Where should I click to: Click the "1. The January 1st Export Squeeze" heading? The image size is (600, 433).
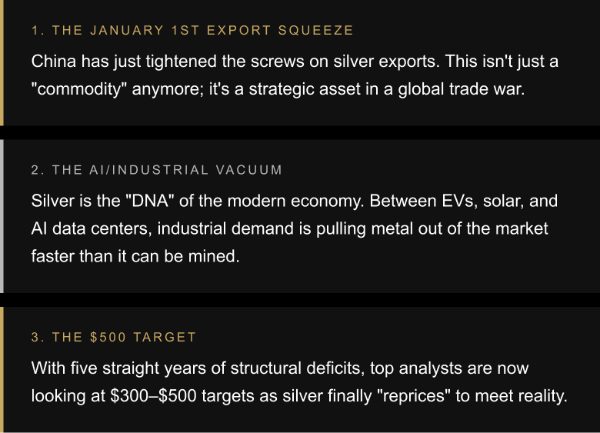pos(192,31)
